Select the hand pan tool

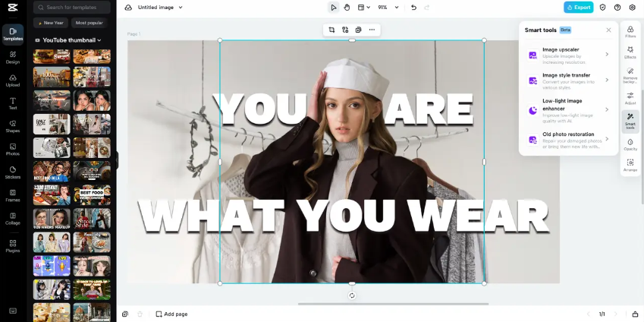(347, 8)
